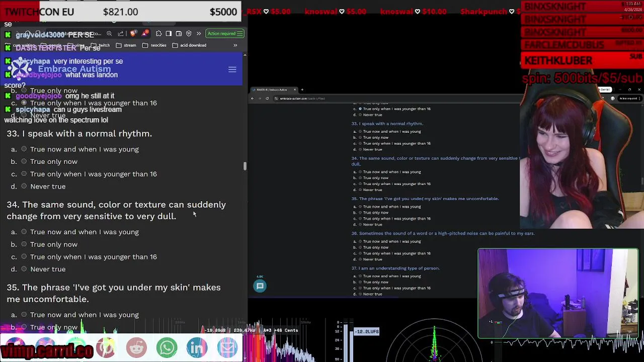Click the chat bubble icon in right window
This screenshot has height=362, width=644.
point(260,286)
